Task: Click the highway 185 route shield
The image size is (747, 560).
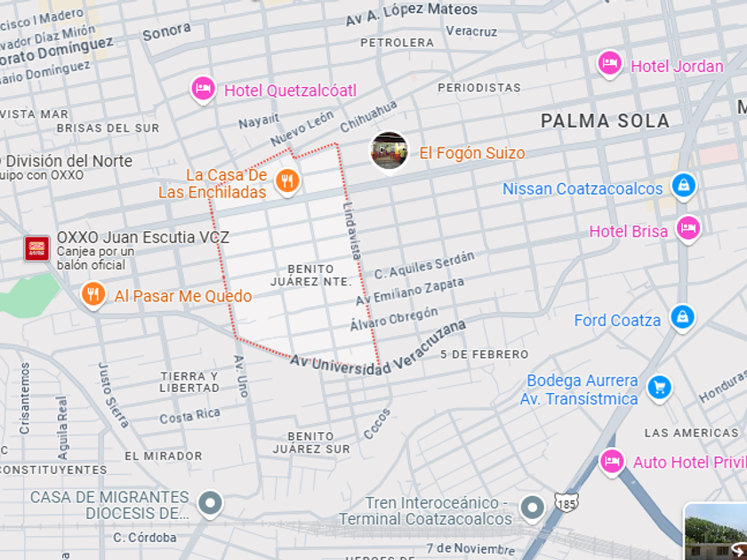Action: pyautogui.click(x=566, y=503)
